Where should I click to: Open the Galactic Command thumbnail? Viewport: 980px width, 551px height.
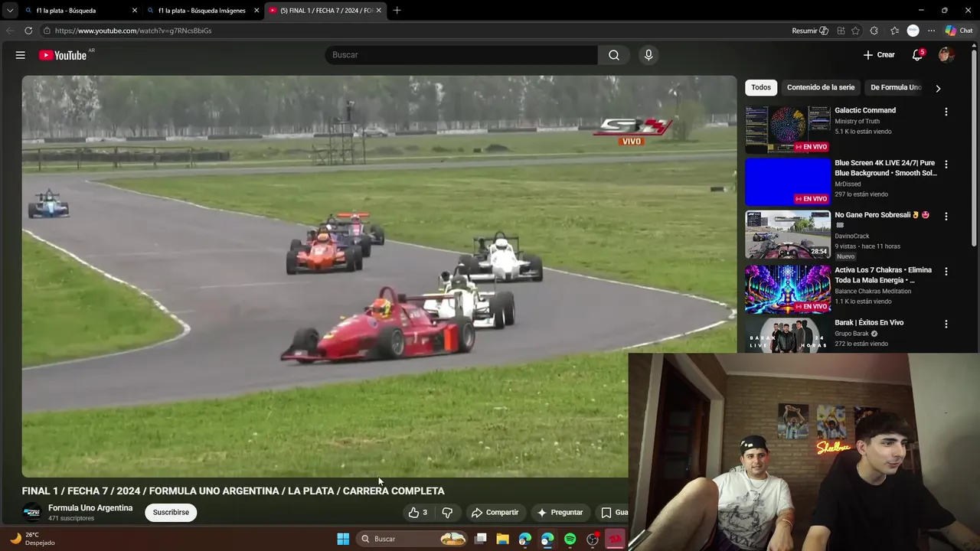[788, 129]
